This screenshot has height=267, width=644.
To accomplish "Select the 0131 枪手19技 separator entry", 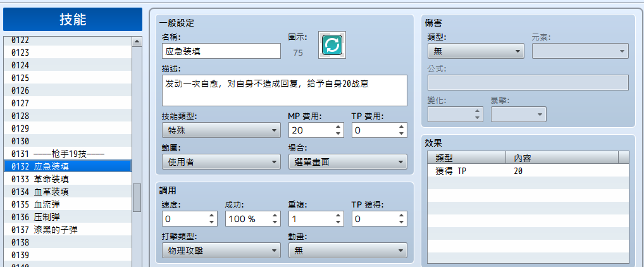I will 67,154.
